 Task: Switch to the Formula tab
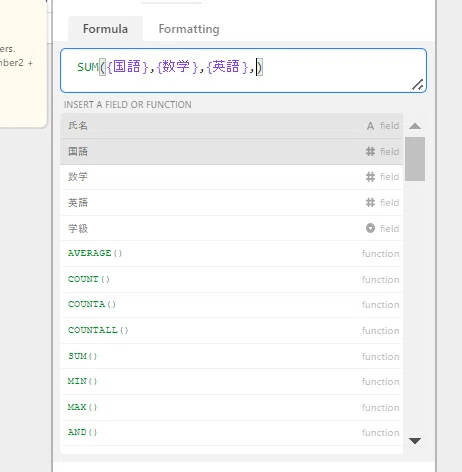[105, 29]
